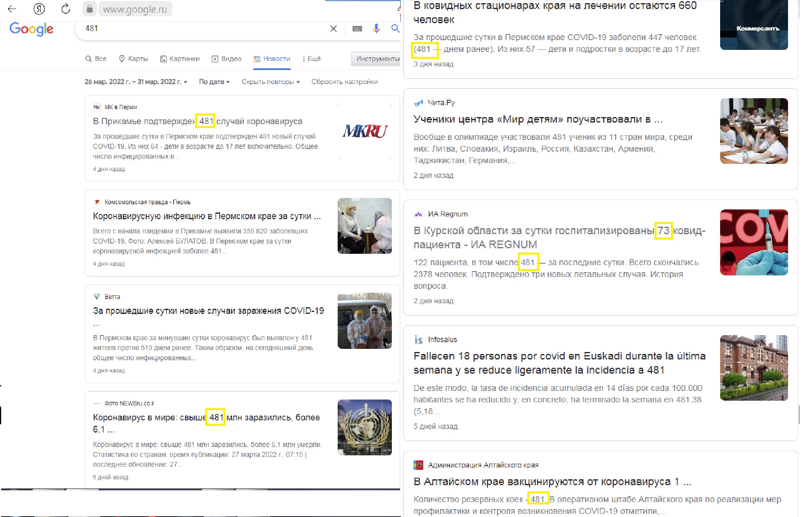Expand the date range 26 мар. – 31 мар. dropdown

click(136, 82)
